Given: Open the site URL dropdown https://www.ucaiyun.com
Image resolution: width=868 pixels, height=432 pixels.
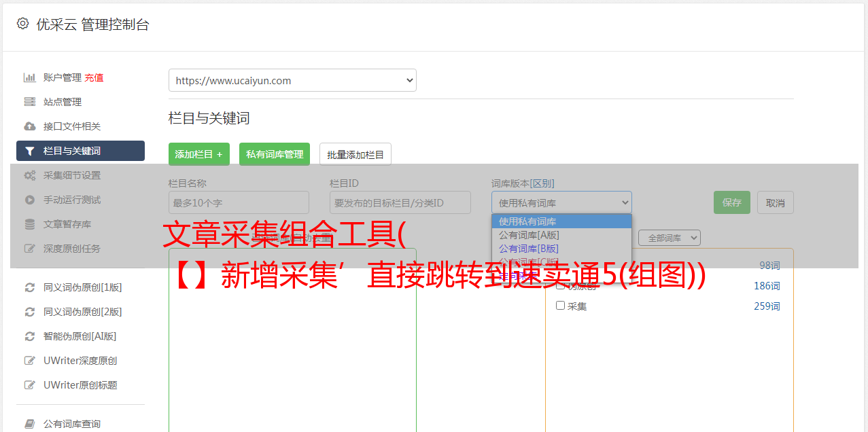Looking at the screenshot, I should [x=292, y=80].
